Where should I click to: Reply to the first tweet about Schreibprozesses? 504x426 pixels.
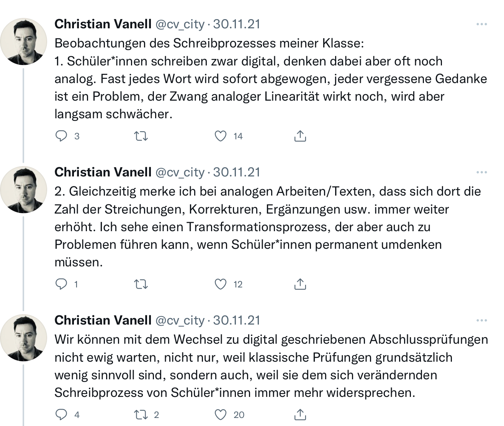[61, 136]
